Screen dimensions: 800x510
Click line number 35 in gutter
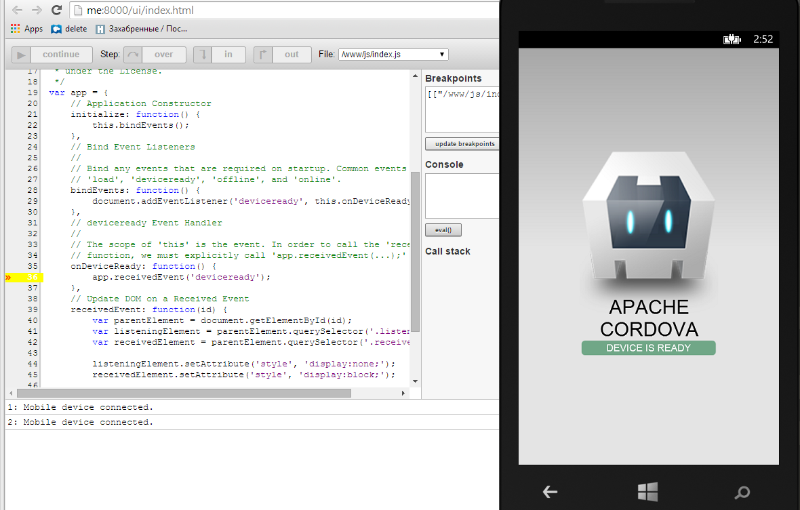click(33, 266)
